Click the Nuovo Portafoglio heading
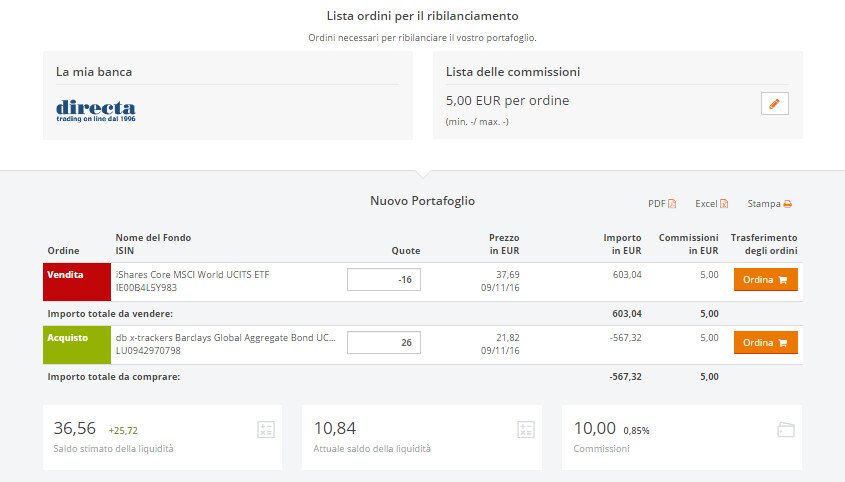This screenshot has height=482, width=845. point(422,201)
